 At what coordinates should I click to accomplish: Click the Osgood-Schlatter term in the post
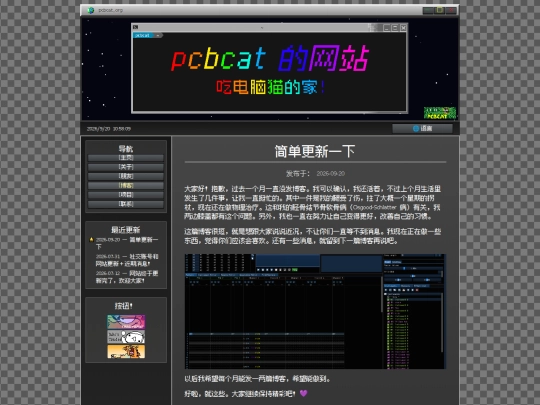[x=375, y=207]
